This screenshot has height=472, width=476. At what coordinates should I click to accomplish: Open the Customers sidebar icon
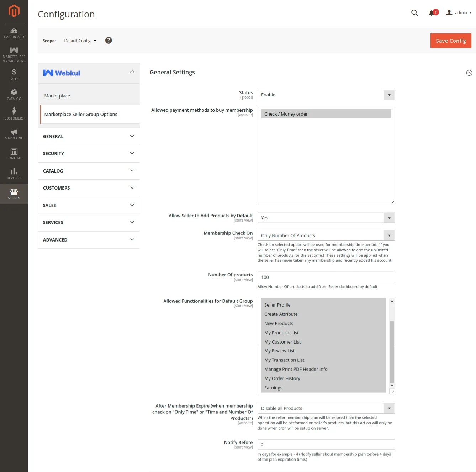tap(14, 113)
